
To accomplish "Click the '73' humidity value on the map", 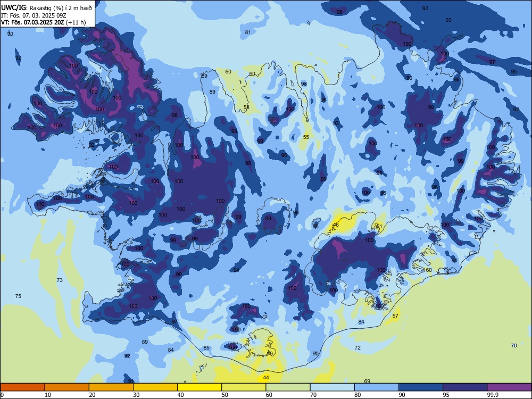I will click(60, 280).
